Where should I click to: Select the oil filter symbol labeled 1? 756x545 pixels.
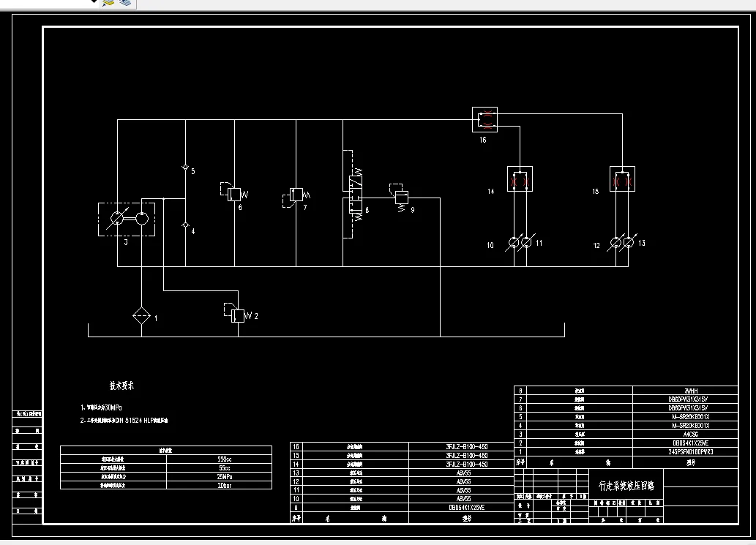pos(141,316)
